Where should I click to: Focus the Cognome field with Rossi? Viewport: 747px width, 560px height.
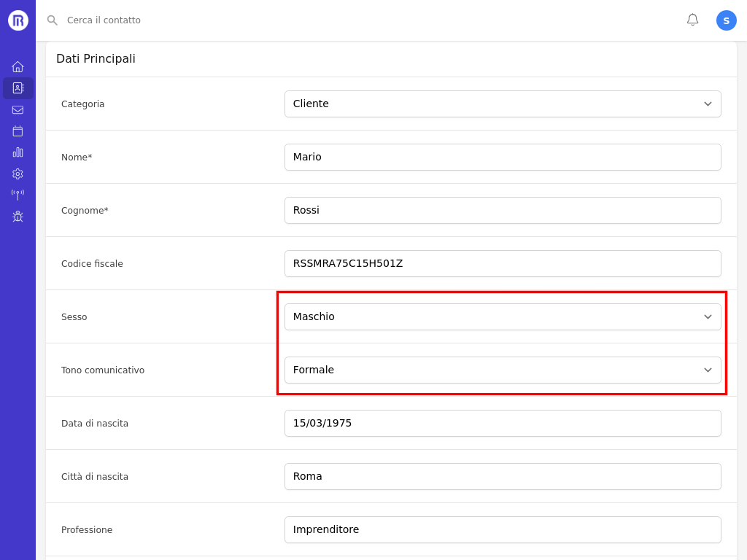[x=502, y=210]
